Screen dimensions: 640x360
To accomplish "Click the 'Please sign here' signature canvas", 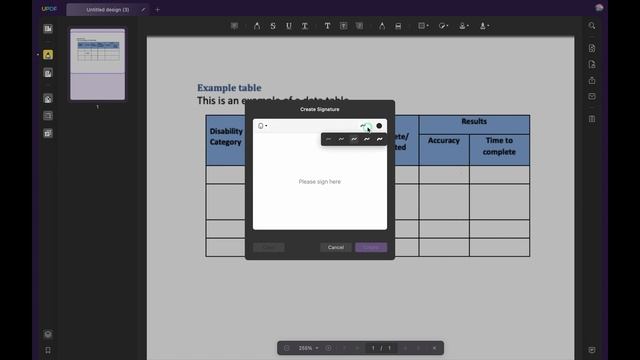I will point(320,182).
